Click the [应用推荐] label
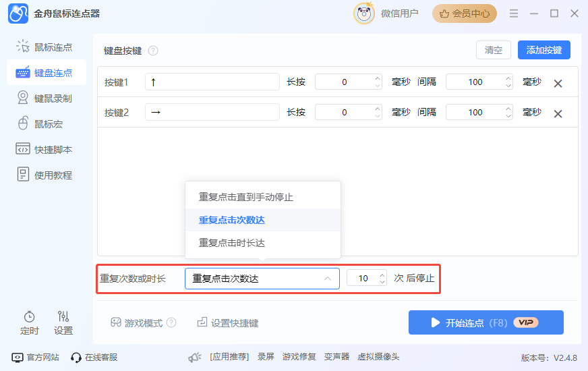Image resolution: width=588 pixels, height=371 pixels. (229, 357)
